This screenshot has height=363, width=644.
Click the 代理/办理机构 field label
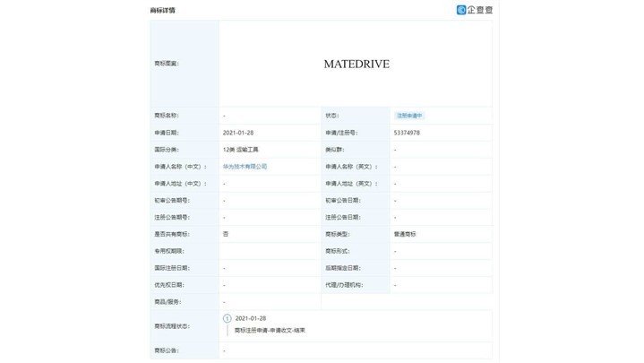coord(343,285)
